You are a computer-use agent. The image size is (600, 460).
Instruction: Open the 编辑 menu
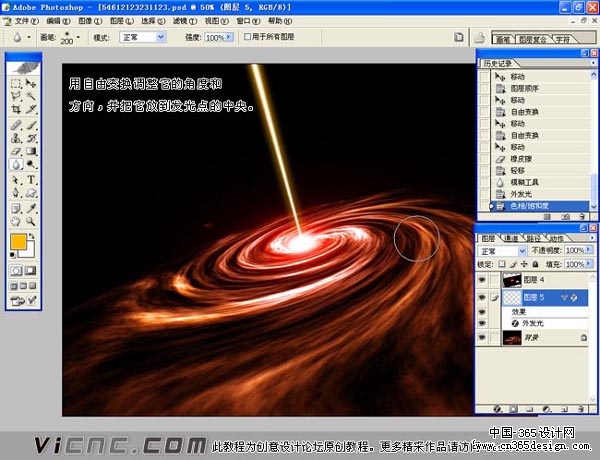click(58, 21)
